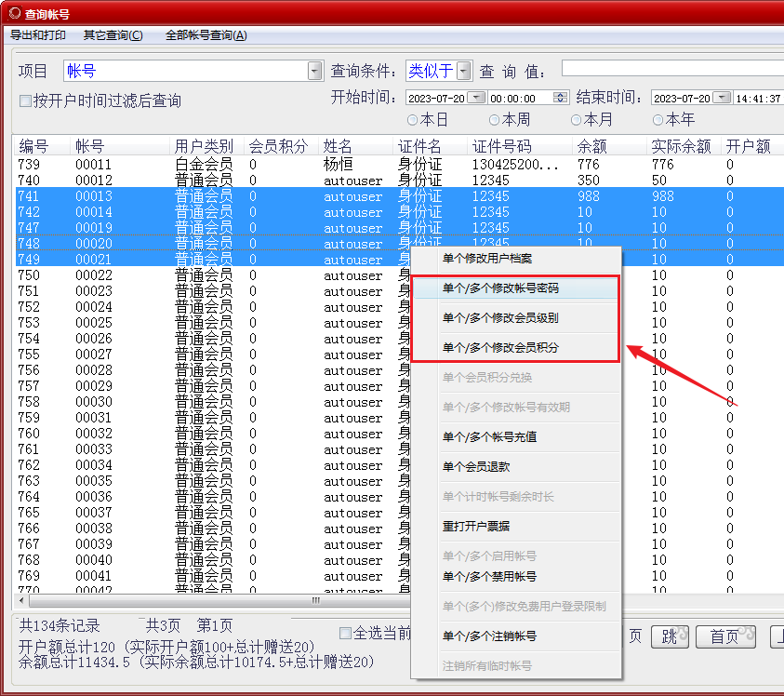
Task: Enable the 按开户时间过滤后查询 checkbox
Action: (x=26, y=100)
